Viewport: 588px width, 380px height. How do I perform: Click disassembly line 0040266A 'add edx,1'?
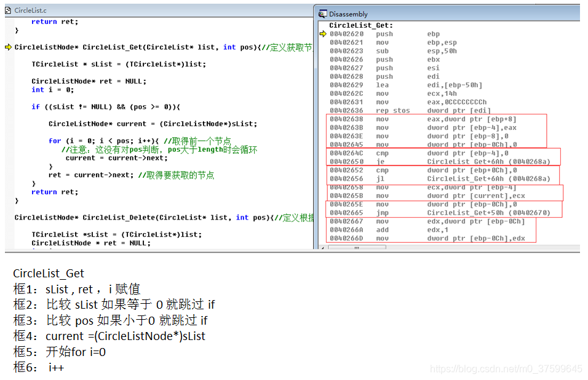click(x=389, y=230)
